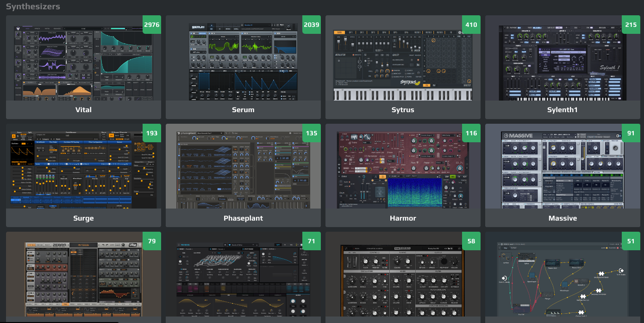This screenshot has height=323, width=644.
Task: Click the 79 count badge
Action: point(152,241)
